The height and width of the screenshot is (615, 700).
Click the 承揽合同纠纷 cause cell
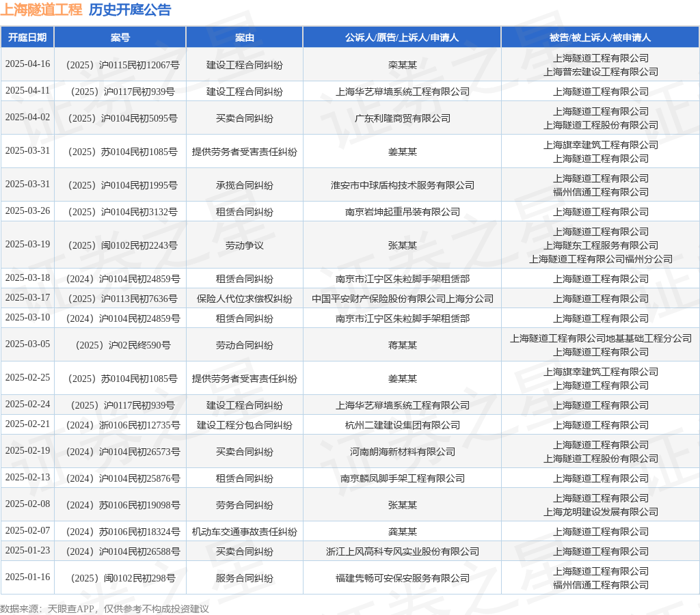point(245,185)
